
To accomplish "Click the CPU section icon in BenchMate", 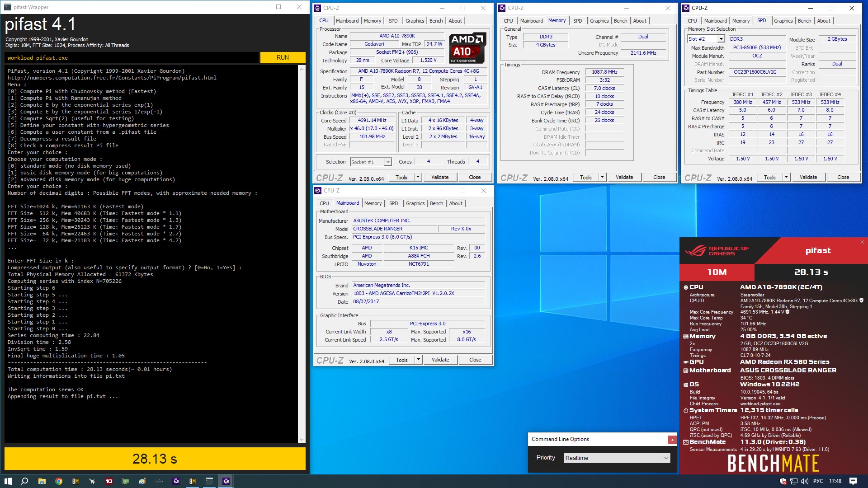I will [x=686, y=287].
